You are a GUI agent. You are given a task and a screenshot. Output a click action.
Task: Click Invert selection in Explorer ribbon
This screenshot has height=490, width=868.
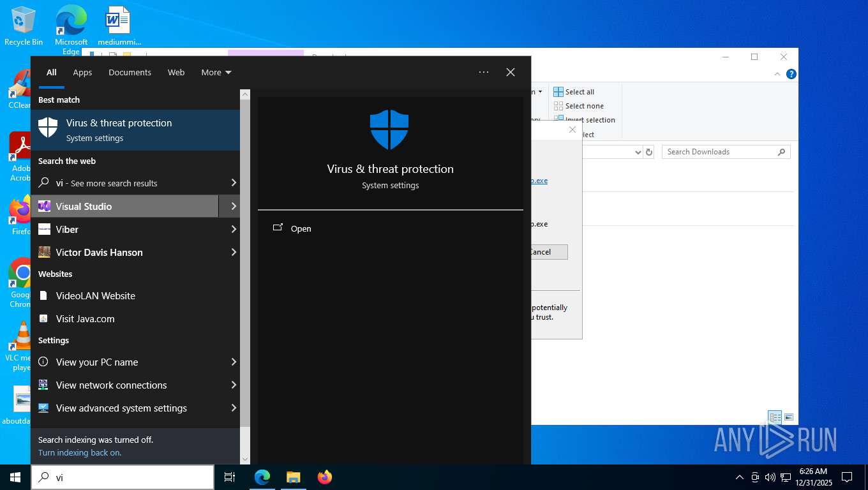point(584,120)
